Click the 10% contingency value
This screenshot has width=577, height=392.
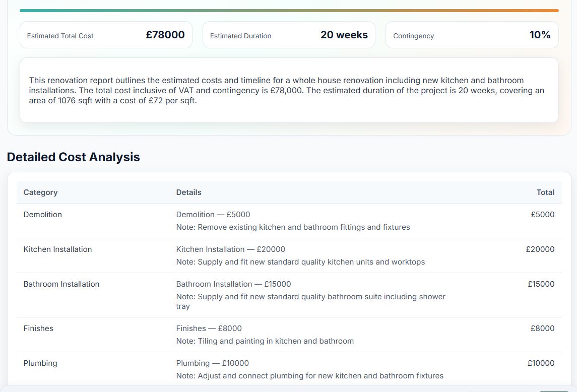[x=540, y=35]
